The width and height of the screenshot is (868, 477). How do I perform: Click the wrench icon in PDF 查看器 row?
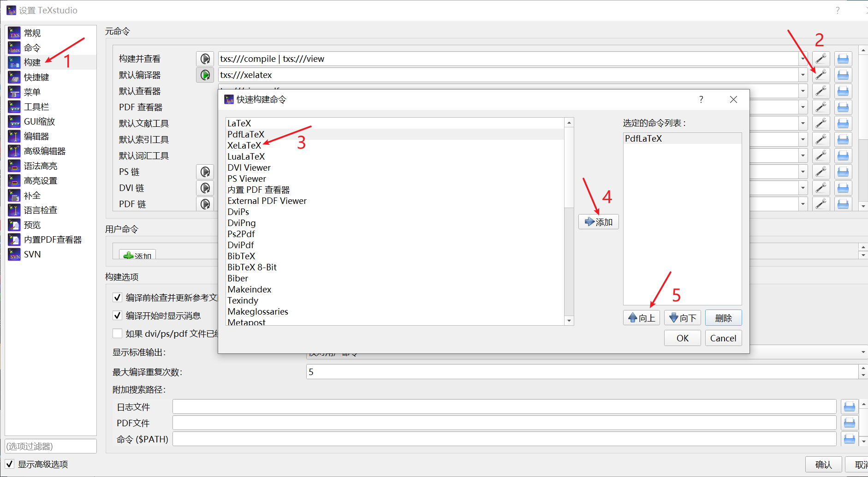[x=821, y=107]
